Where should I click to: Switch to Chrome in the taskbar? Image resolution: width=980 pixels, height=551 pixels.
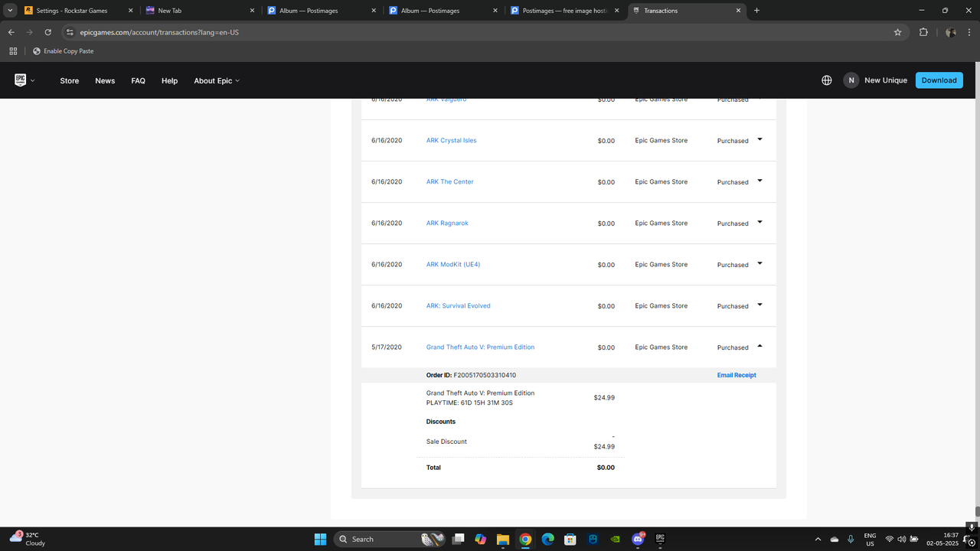[525, 539]
